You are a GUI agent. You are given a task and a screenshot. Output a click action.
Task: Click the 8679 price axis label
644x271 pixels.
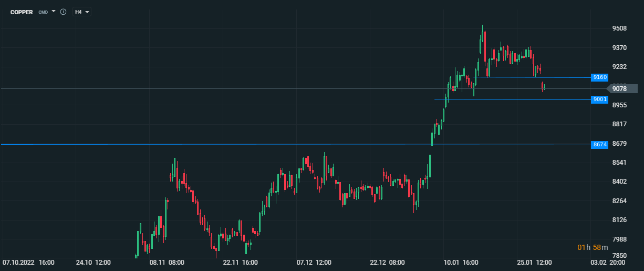tap(620, 144)
